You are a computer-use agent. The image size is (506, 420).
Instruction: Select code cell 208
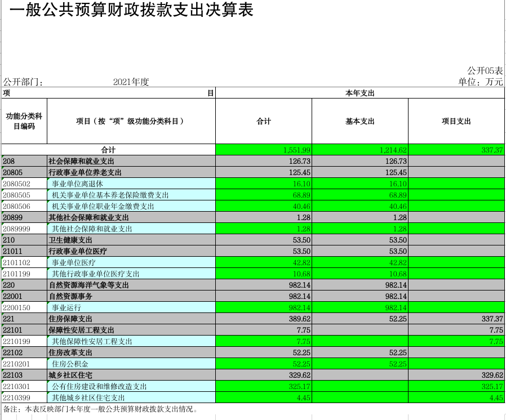24,161
